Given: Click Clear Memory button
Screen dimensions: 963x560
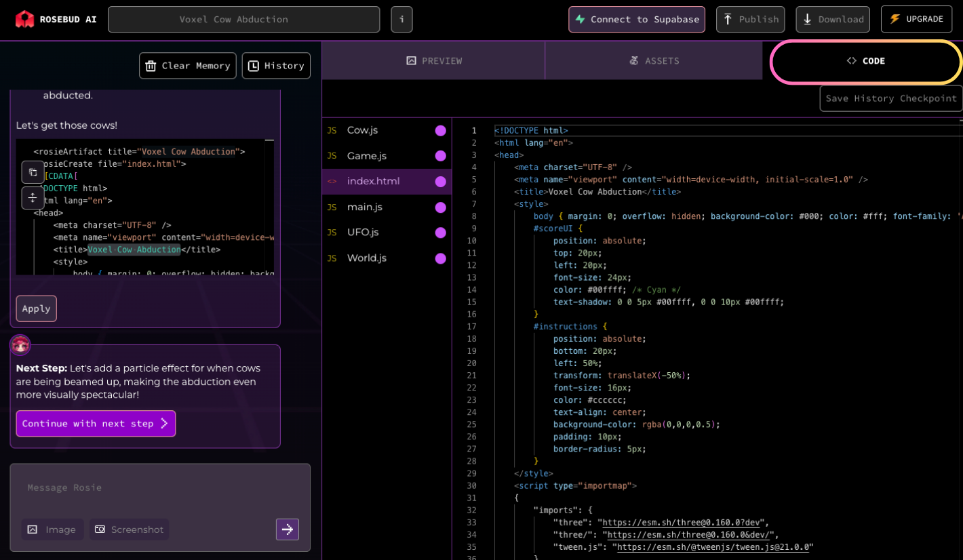Looking at the screenshot, I should coord(188,66).
